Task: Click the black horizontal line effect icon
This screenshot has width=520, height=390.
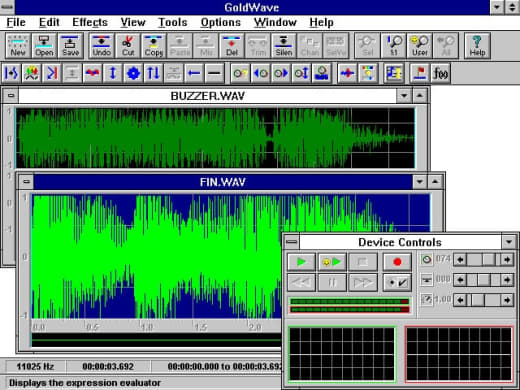Action: click(x=214, y=73)
